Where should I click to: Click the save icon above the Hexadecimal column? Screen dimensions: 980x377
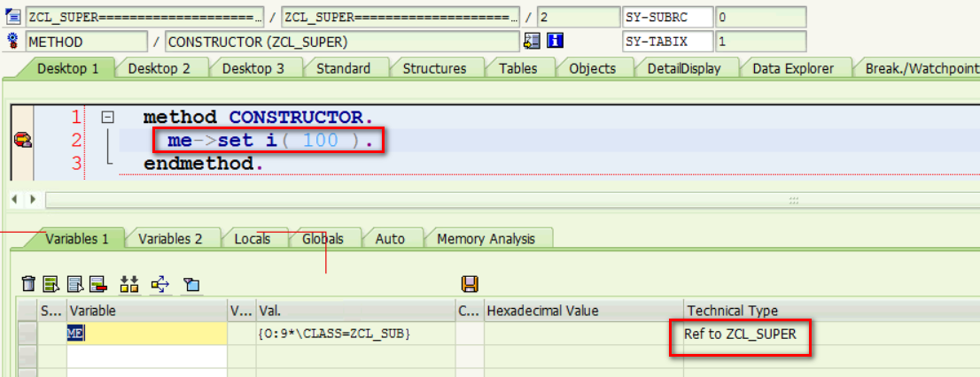[470, 285]
